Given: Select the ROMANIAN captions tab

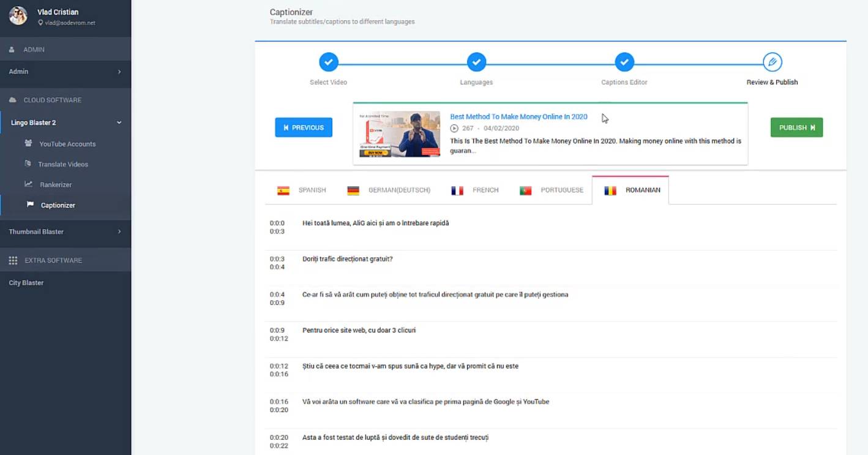Looking at the screenshot, I should tap(630, 190).
